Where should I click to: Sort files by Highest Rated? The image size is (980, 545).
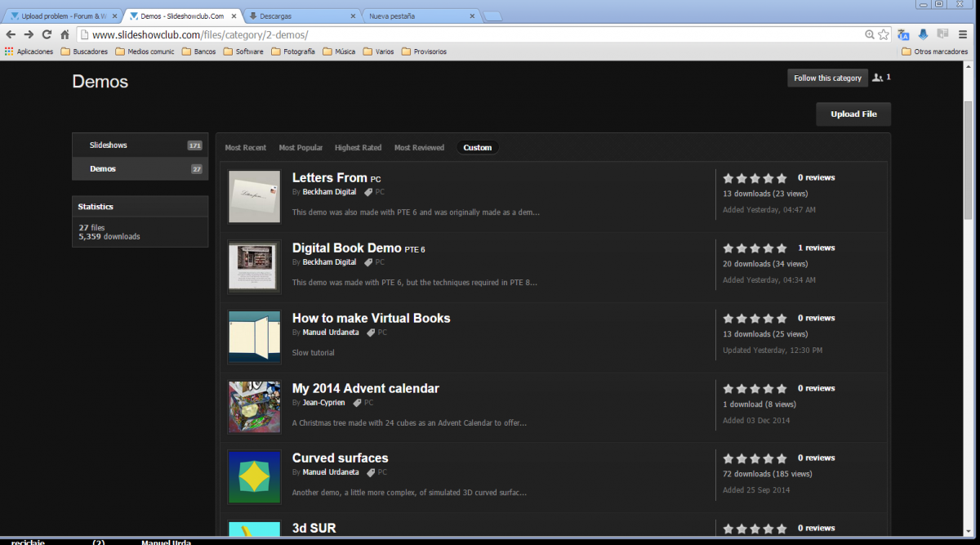click(358, 148)
